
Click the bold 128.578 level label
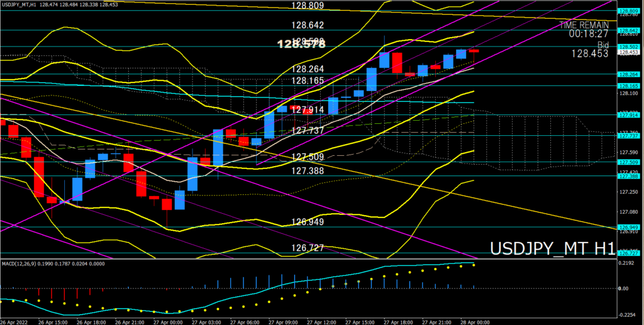click(x=301, y=44)
